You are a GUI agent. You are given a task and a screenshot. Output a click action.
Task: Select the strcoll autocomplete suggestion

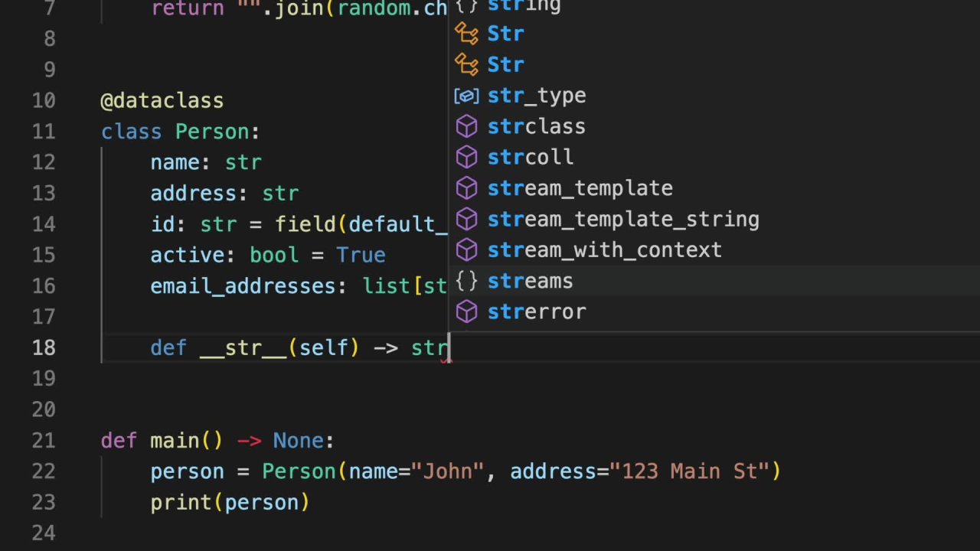pyautogui.click(x=530, y=158)
